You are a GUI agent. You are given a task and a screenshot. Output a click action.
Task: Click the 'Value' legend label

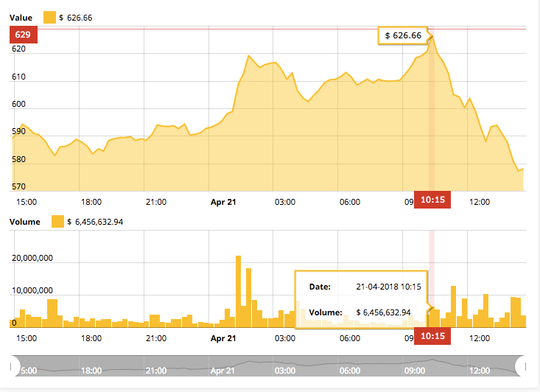click(x=21, y=18)
